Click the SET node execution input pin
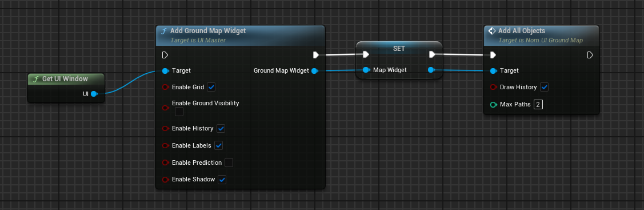 point(366,54)
